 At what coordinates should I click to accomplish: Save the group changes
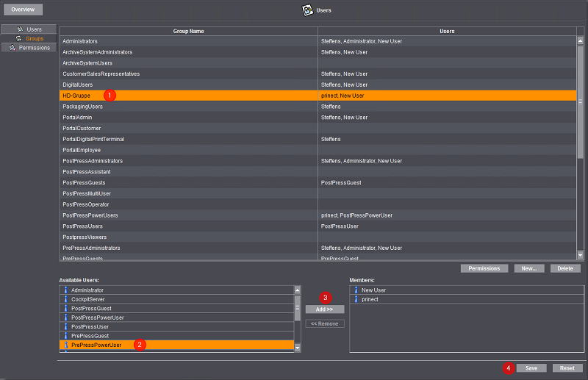531,368
